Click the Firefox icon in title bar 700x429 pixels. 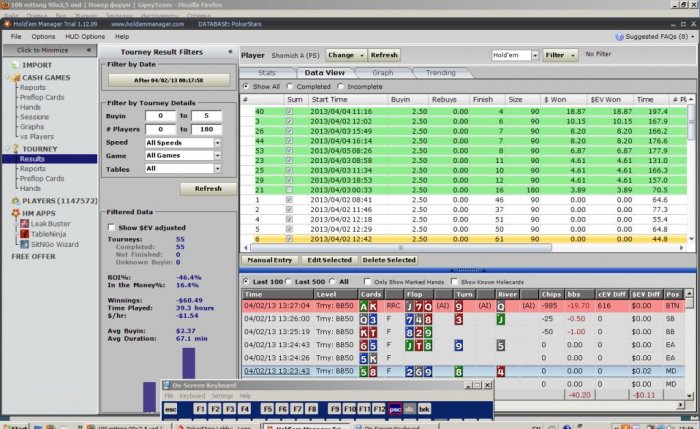tap(5, 4)
